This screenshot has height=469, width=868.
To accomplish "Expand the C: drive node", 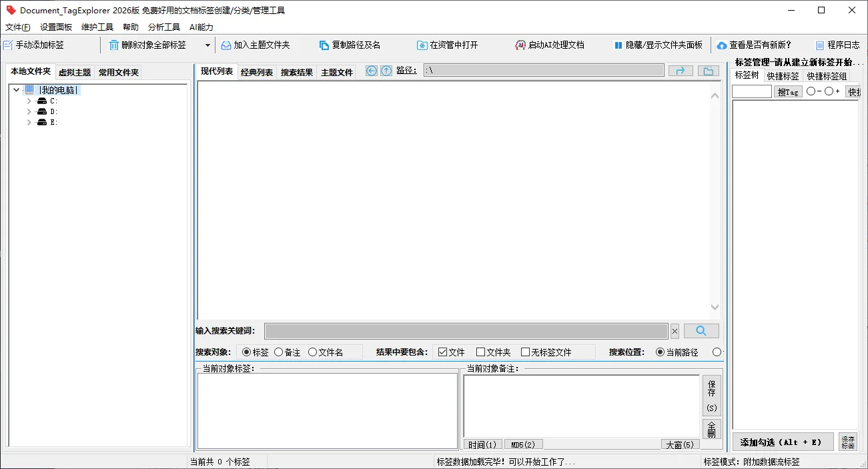I will (29, 101).
